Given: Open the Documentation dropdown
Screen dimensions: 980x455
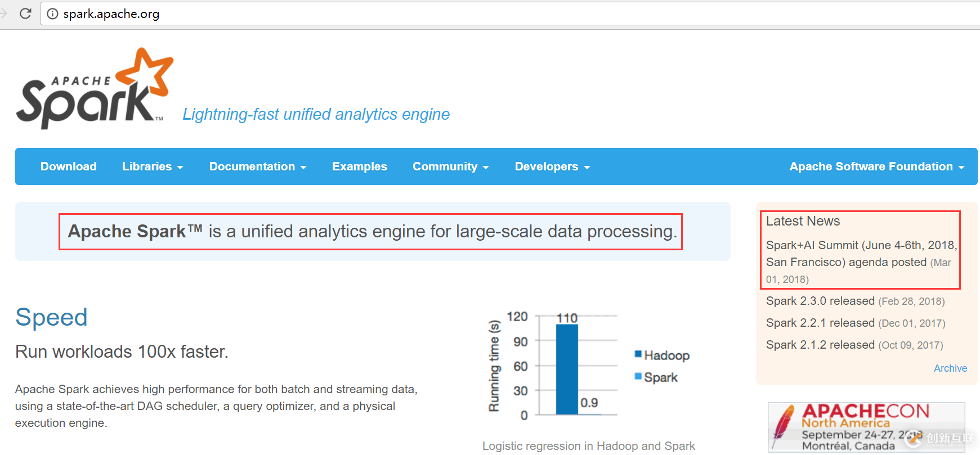Looking at the screenshot, I should [x=258, y=166].
